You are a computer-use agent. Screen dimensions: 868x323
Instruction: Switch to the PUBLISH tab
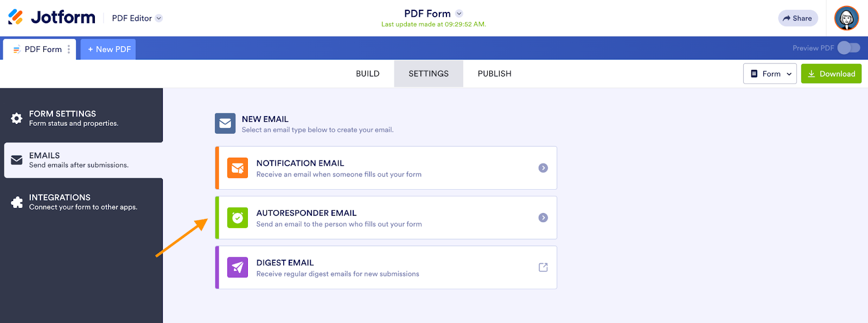click(x=494, y=74)
